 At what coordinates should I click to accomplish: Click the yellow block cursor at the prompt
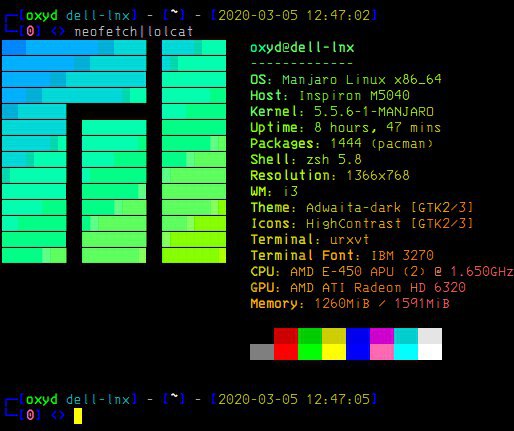tap(78, 416)
